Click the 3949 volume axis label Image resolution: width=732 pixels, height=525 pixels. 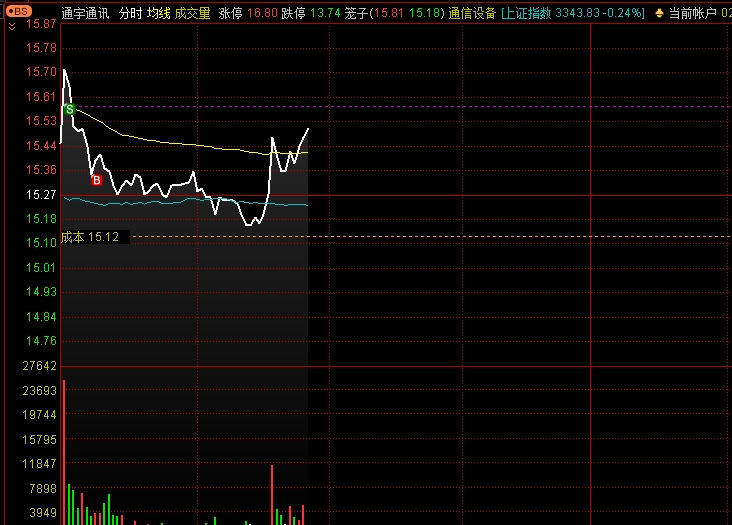click(43, 513)
